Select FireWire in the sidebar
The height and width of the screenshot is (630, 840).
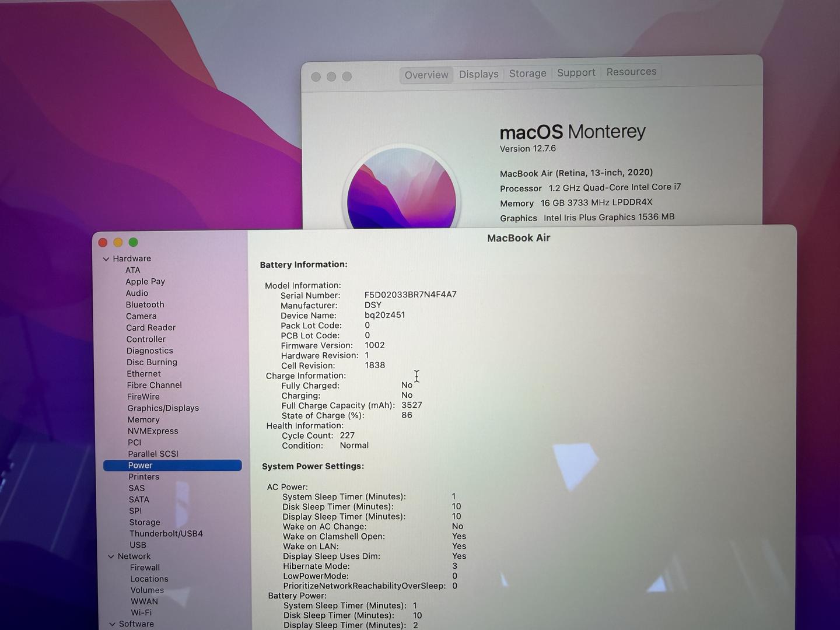(143, 397)
